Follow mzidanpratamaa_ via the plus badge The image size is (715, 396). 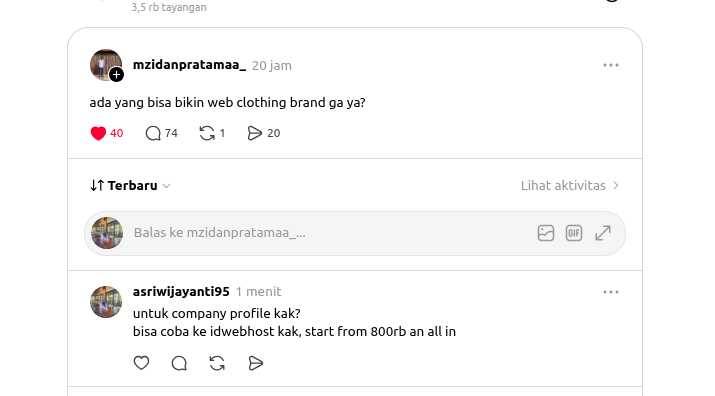click(117, 74)
